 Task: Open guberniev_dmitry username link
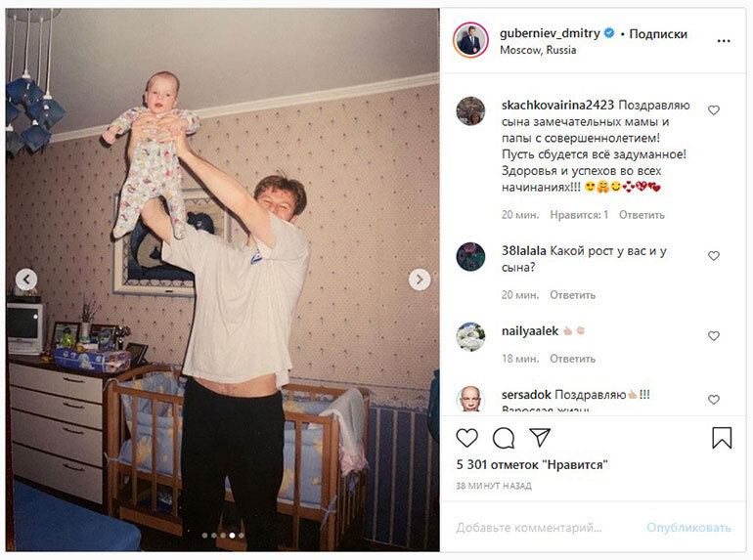click(550, 33)
